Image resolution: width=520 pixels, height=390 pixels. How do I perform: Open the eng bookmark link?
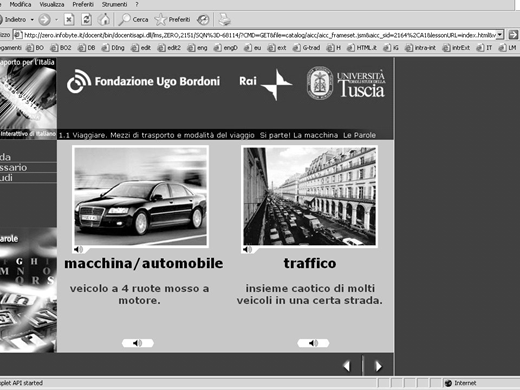197,48
